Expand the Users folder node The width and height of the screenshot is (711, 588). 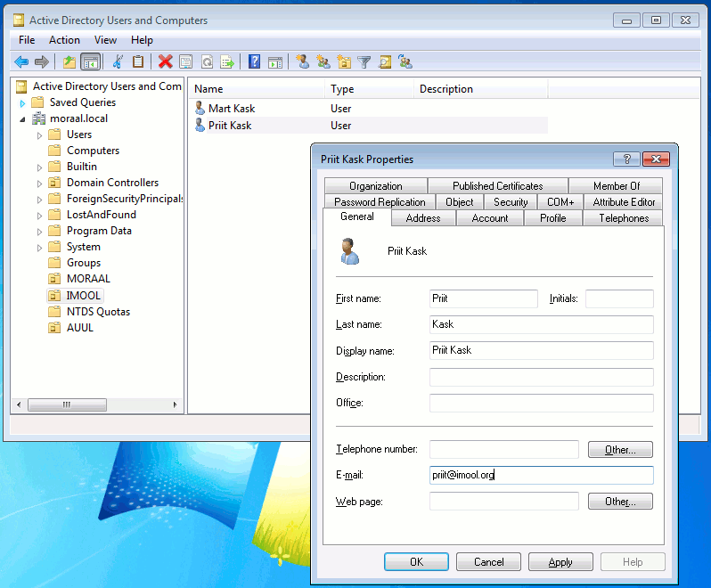[39, 135]
